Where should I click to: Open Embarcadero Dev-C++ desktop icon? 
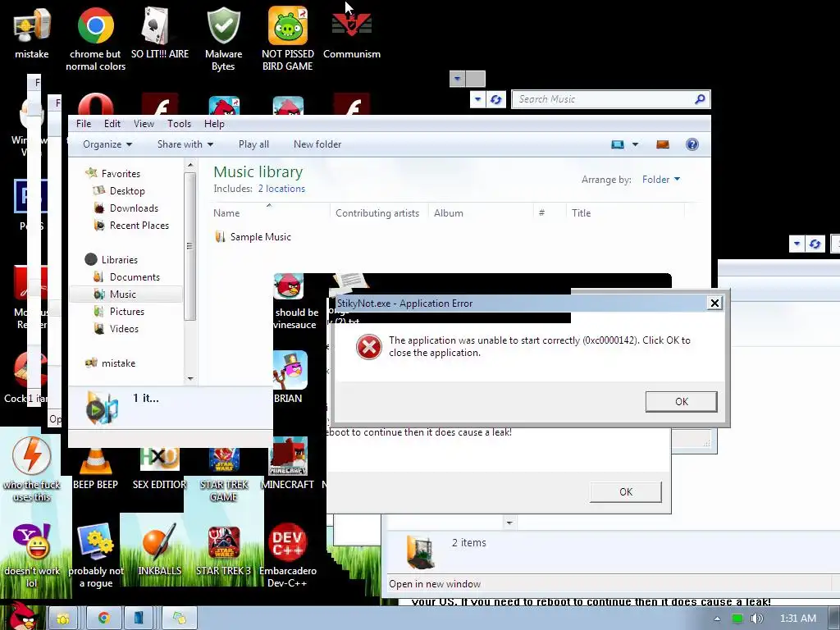[x=288, y=555]
